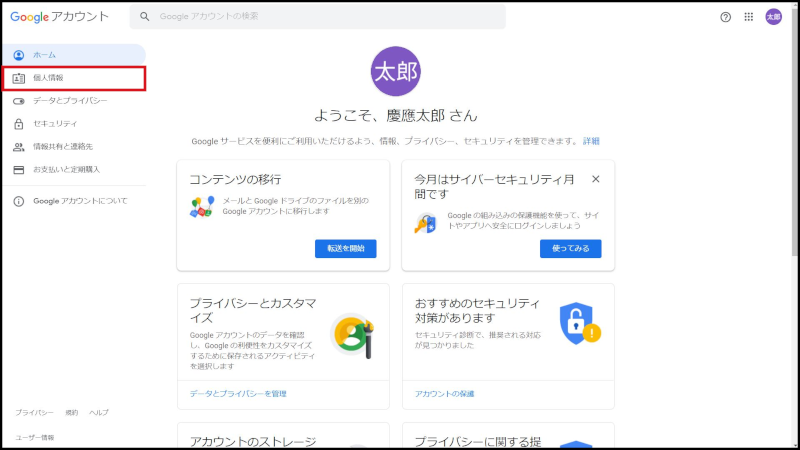
Task: Select お支払いと定期購入 in the sidebar
Action: click(66, 170)
